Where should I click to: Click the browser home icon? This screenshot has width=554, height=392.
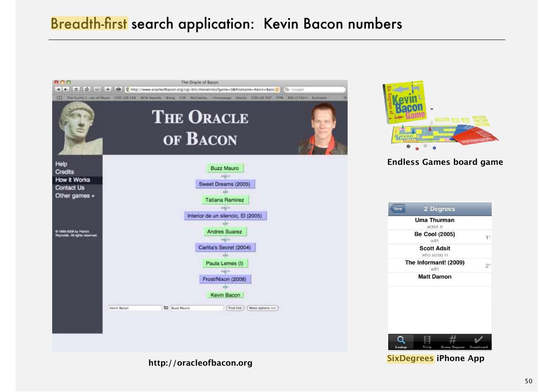point(86,89)
